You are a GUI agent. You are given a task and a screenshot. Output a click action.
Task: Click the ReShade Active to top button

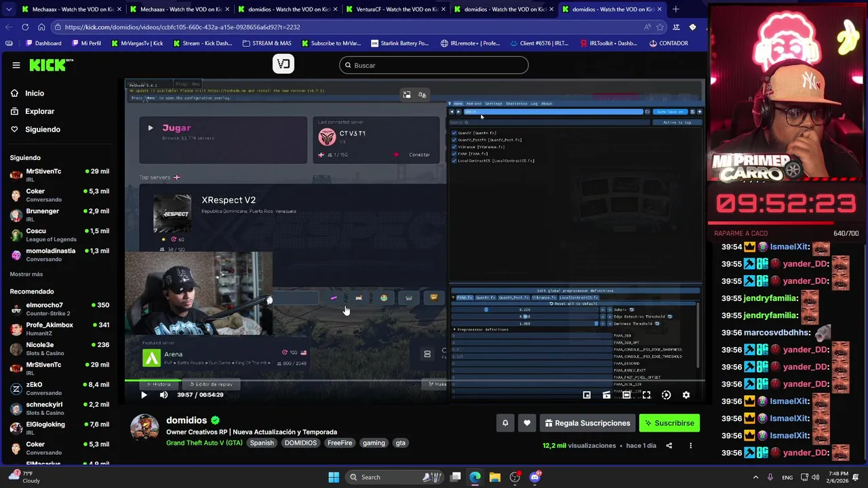677,123
